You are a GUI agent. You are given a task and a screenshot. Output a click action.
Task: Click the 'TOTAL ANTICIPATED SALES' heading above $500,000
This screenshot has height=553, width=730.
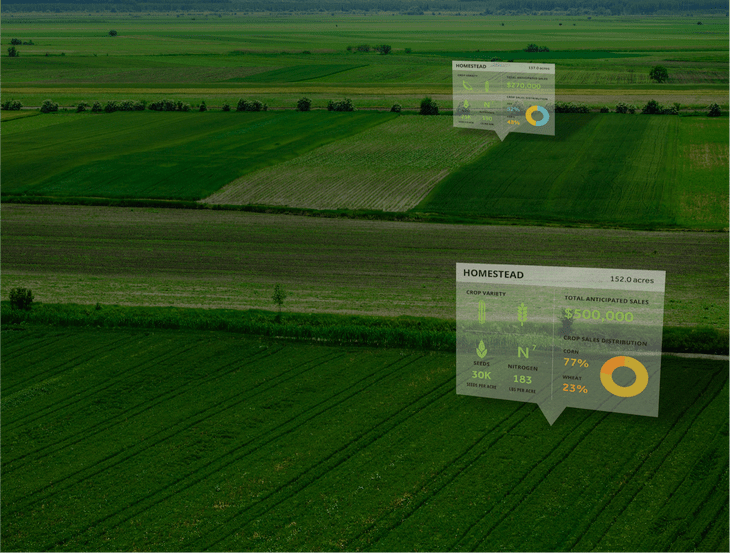(606, 300)
